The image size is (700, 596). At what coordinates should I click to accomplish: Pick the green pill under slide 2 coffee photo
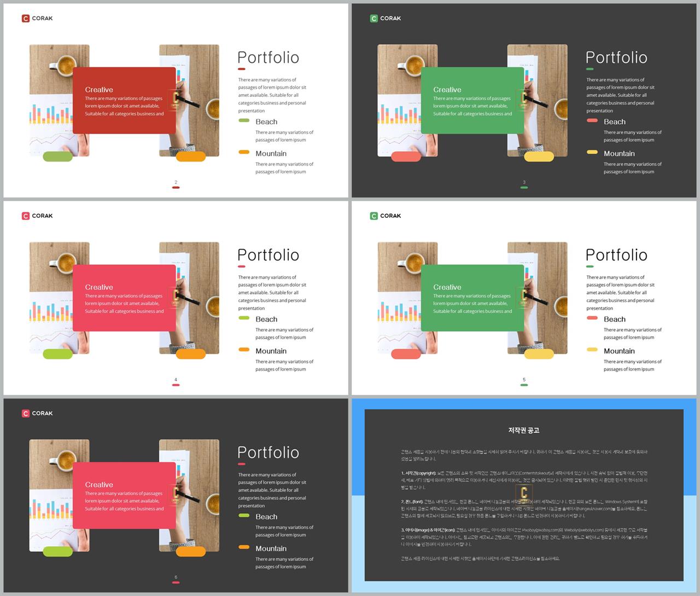(x=58, y=157)
